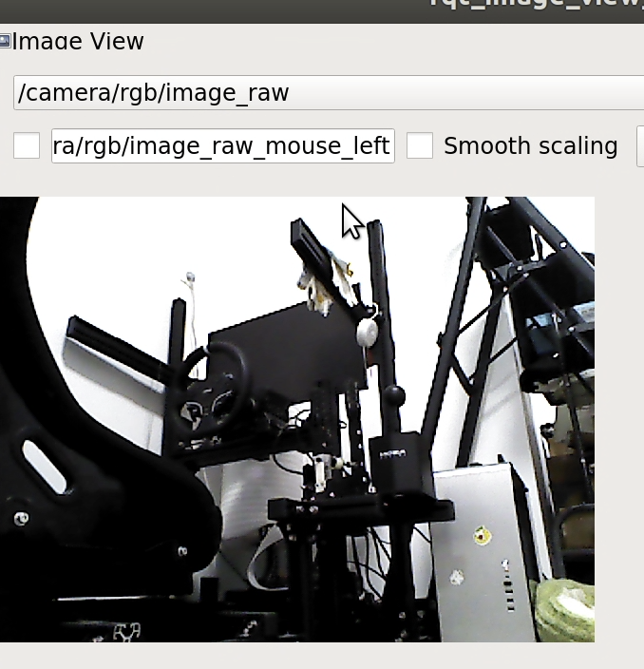Open the /camera/rgb/image_raw topic dropdown
The width and height of the screenshot is (644, 669).
(328, 92)
